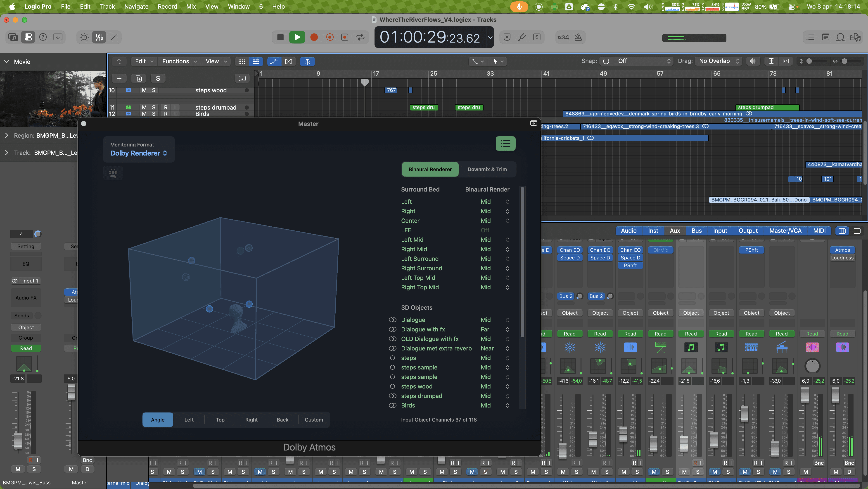868x489 pixels.
Task: Mute the steps wood track
Action: pyautogui.click(x=144, y=90)
